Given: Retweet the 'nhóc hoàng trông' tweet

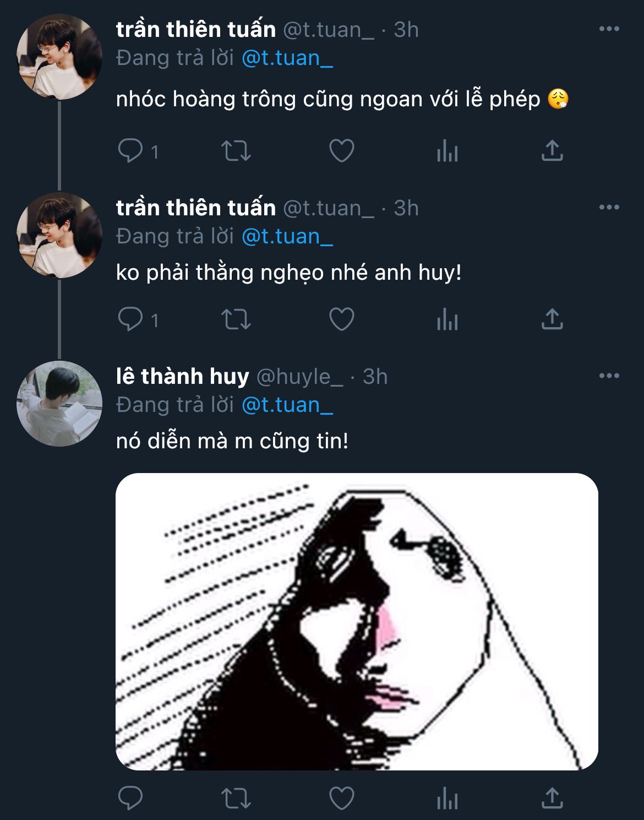Looking at the screenshot, I should pos(236,150).
